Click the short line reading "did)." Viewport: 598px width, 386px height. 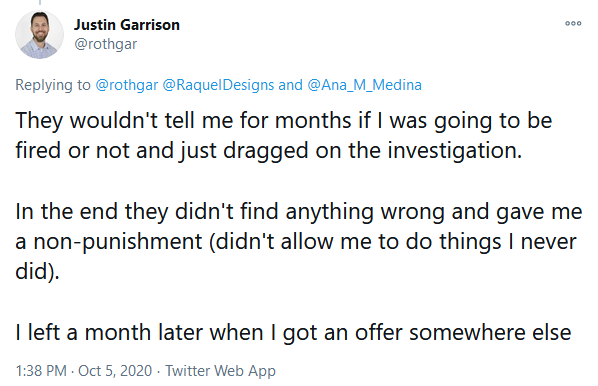point(37,271)
